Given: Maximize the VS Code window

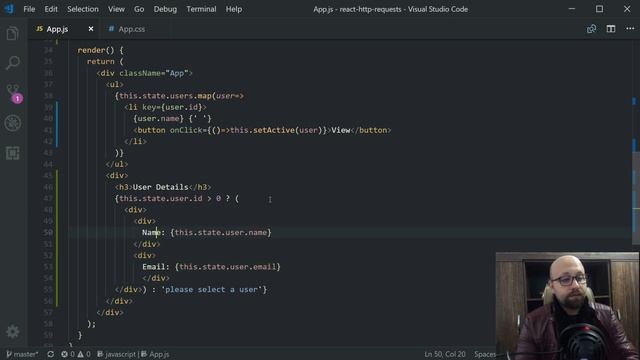Looking at the screenshot, I should [599, 9].
